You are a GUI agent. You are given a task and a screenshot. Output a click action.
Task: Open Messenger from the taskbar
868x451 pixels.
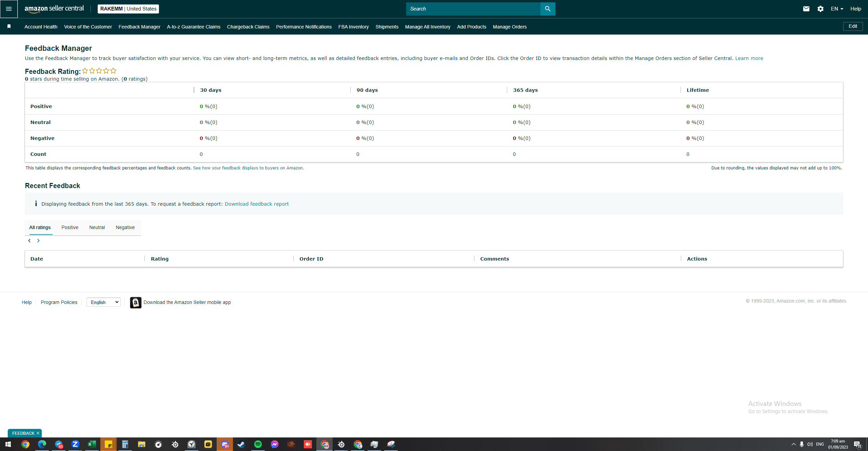pos(275,444)
